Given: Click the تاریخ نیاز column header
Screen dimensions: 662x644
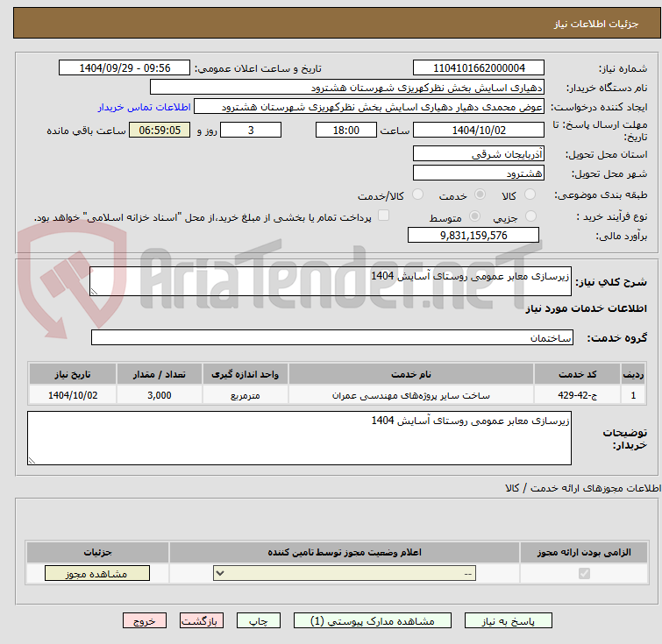Looking at the screenshot, I should point(73,374).
